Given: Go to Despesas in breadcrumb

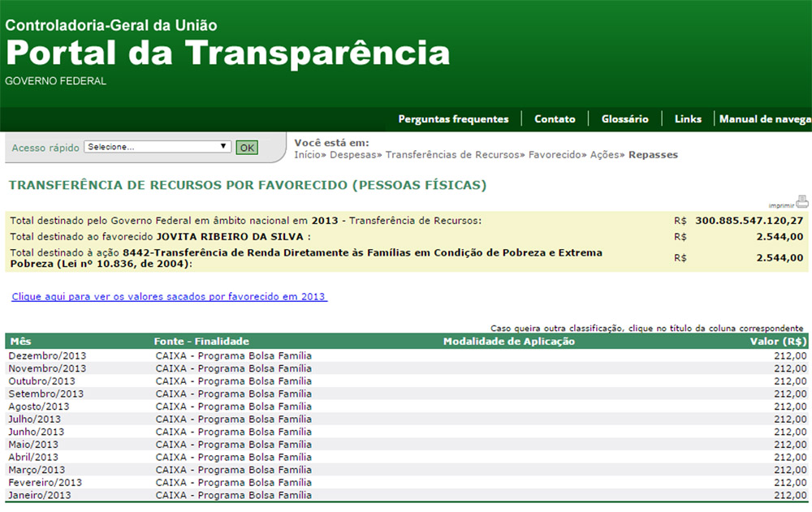Looking at the screenshot, I should [352, 155].
